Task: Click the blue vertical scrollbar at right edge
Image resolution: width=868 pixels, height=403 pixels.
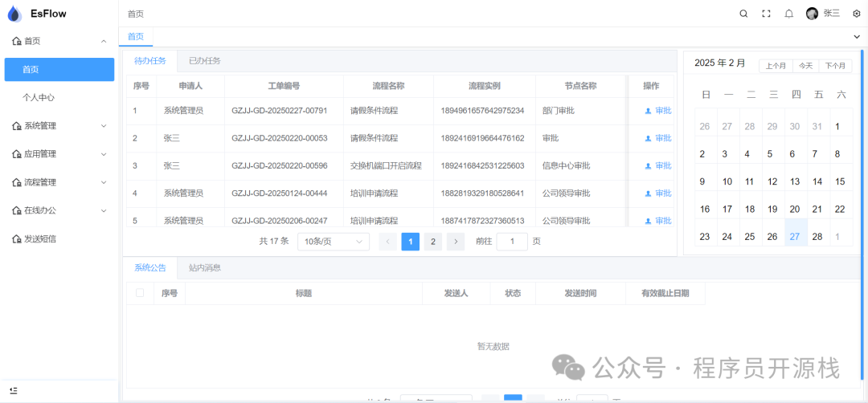Action: (x=862, y=216)
